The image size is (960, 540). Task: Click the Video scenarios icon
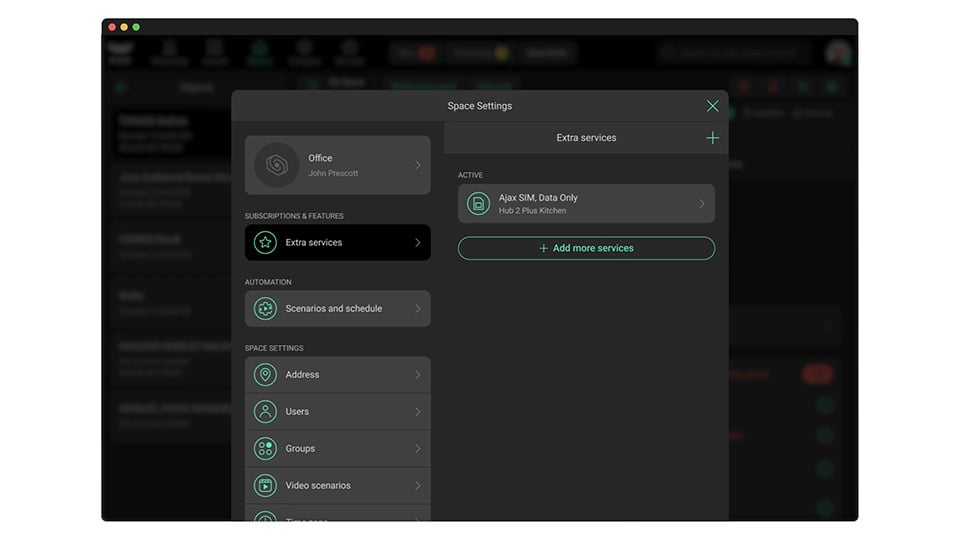point(265,486)
